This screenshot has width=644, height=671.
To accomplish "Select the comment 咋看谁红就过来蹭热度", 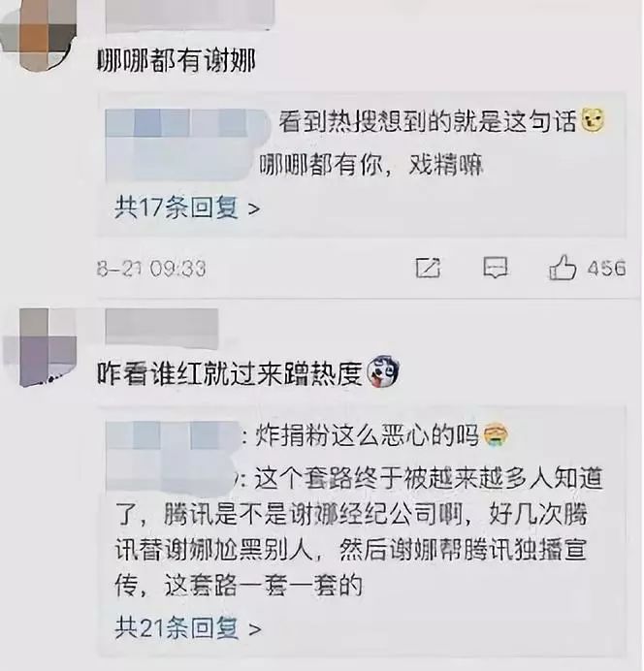I will (x=230, y=373).
